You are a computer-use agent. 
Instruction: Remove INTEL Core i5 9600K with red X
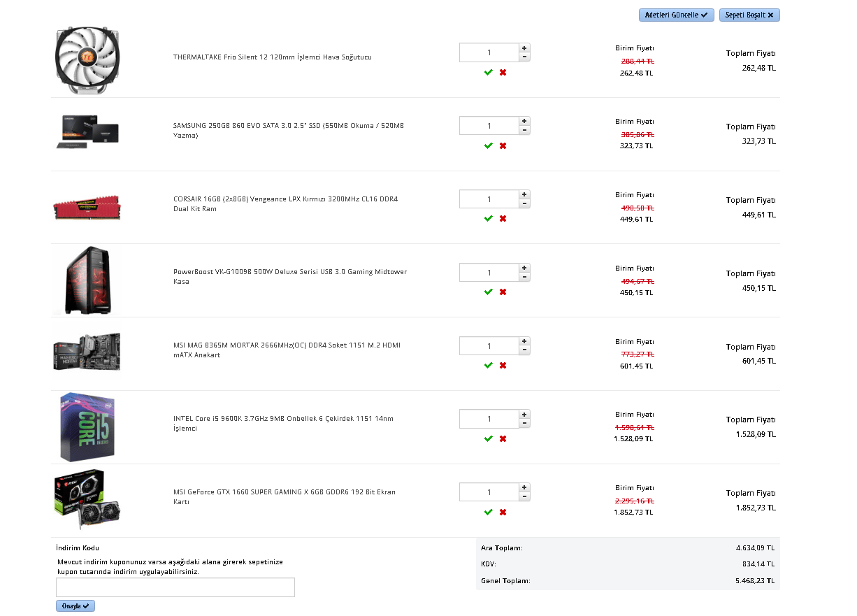coord(503,438)
